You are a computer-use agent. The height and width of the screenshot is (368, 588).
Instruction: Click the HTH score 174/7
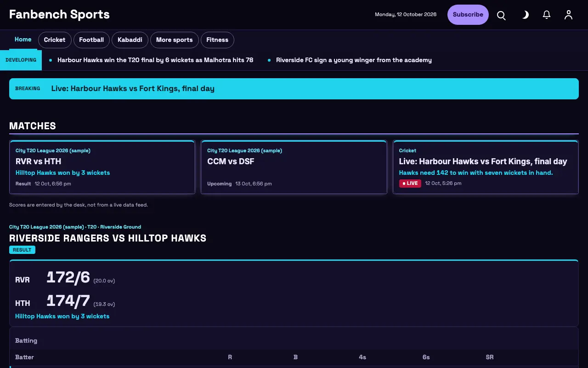pyautogui.click(x=68, y=301)
